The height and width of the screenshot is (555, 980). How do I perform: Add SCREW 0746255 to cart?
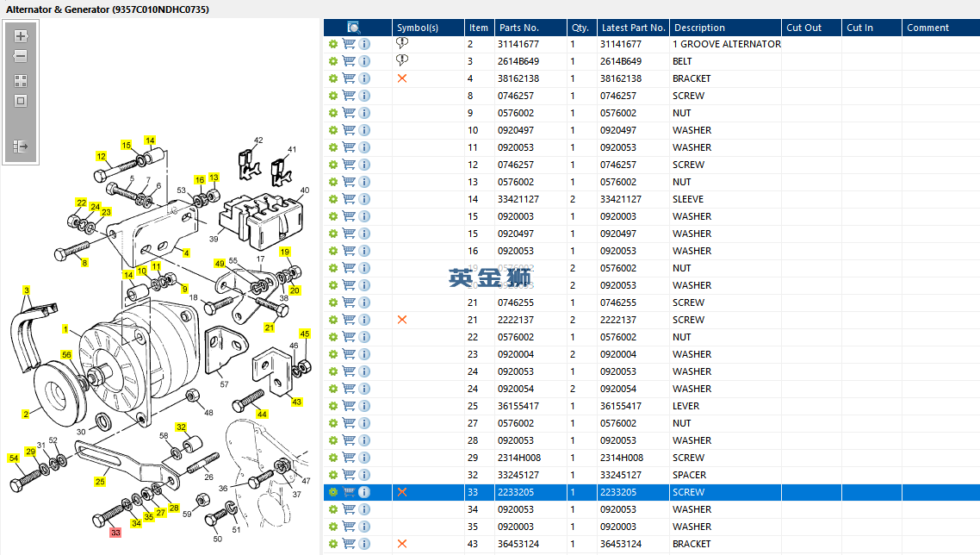(349, 302)
